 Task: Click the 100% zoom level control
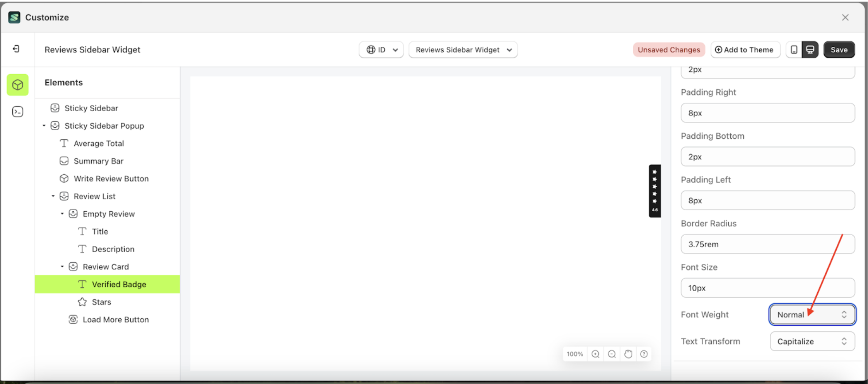point(575,353)
